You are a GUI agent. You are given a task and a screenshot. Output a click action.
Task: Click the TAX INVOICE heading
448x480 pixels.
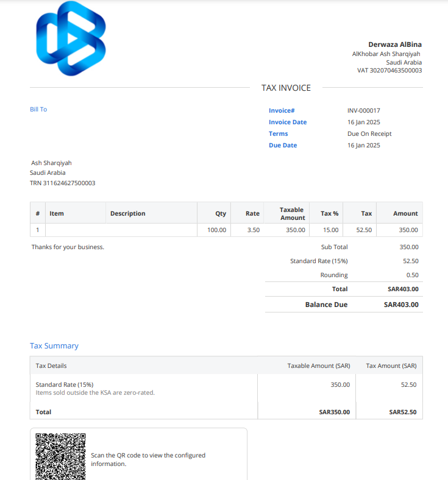[x=286, y=88]
